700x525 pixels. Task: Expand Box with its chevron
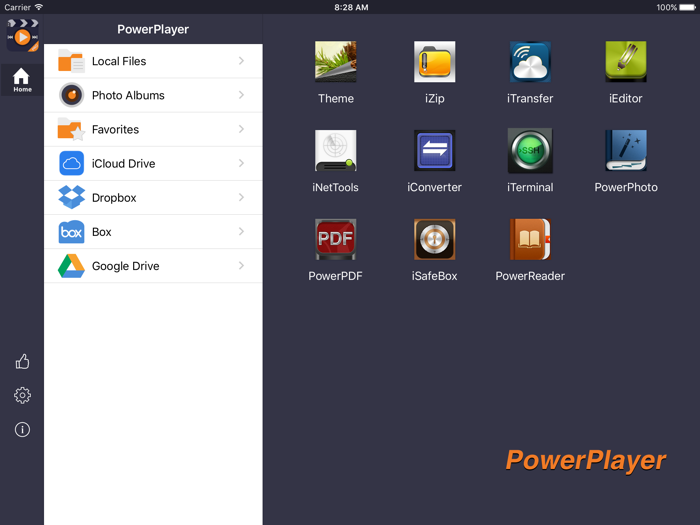click(241, 231)
